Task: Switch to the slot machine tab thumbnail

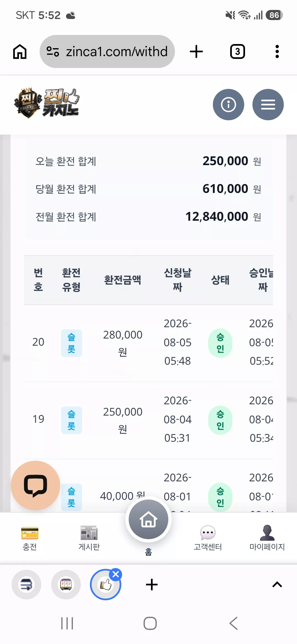Action: tap(66, 585)
